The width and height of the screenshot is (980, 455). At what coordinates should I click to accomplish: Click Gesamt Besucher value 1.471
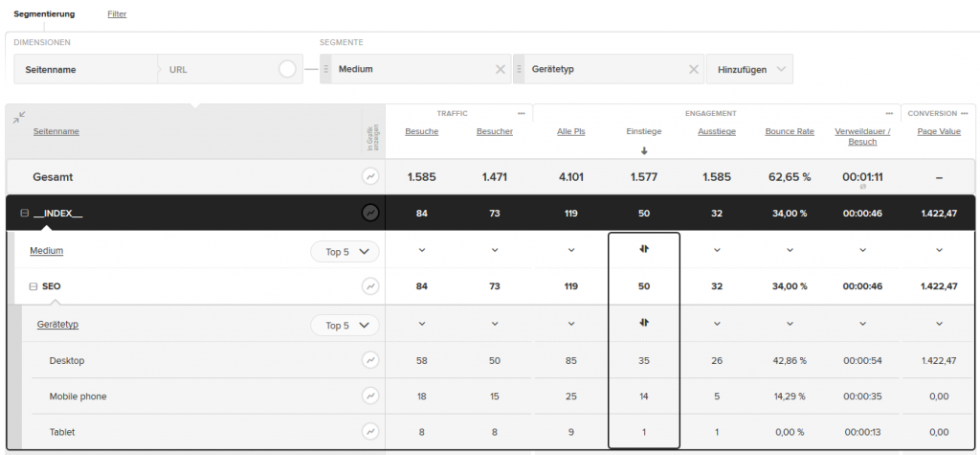[x=495, y=177]
